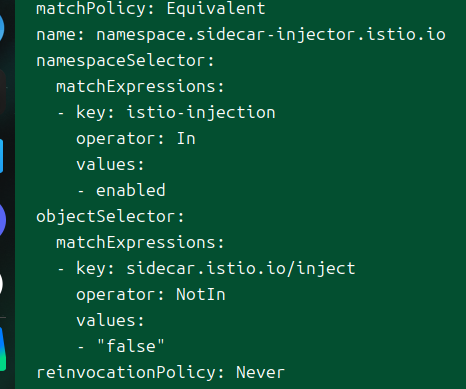466x389 pixels.
Task: Click the sidecar.istio.io/inject key value
Action: coord(241,269)
